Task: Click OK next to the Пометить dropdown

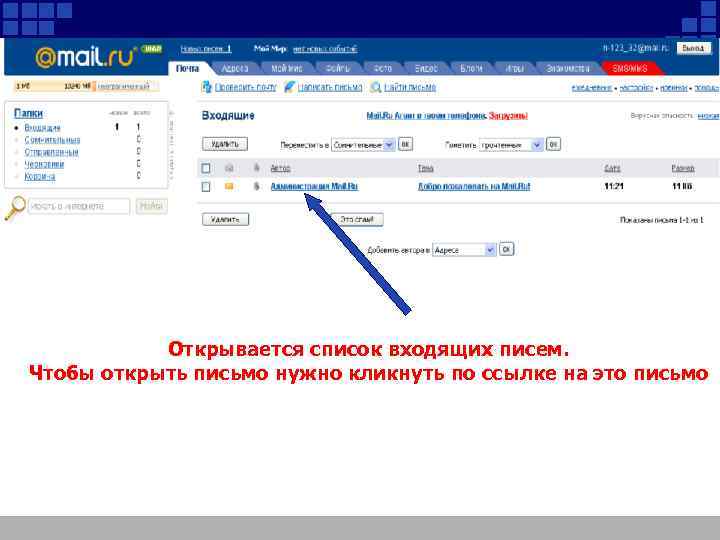Action: point(553,144)
